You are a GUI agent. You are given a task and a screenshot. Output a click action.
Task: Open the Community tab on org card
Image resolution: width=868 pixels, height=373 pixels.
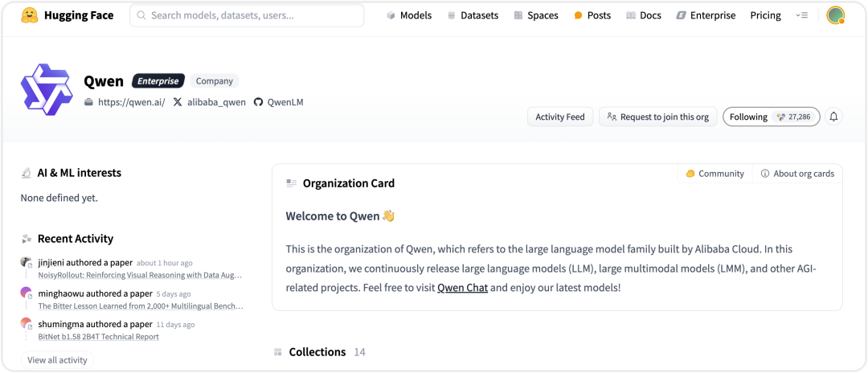pos(714,173)
